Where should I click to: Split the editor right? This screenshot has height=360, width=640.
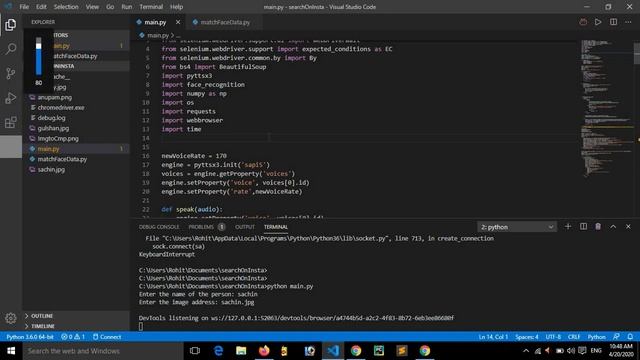(613, 22)
